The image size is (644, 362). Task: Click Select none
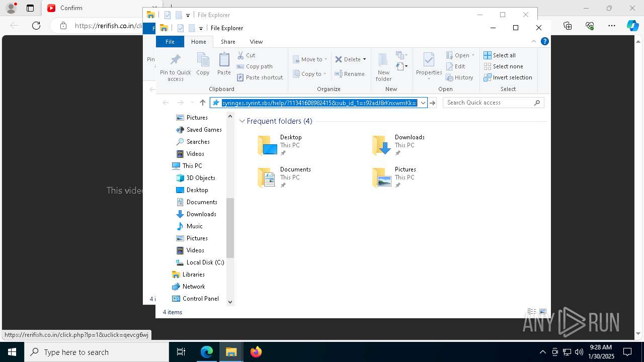[503, 66]
